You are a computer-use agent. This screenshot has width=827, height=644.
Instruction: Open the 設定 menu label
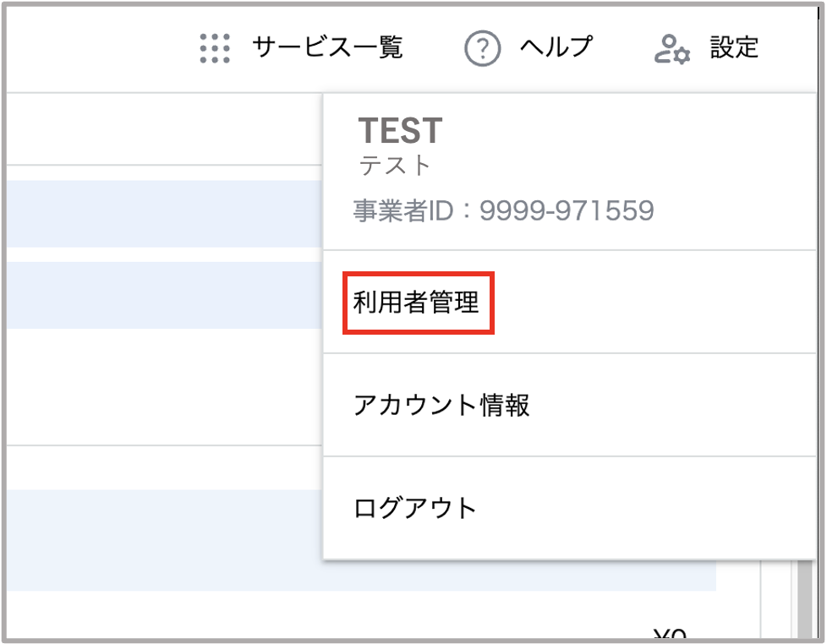(734, 47)
